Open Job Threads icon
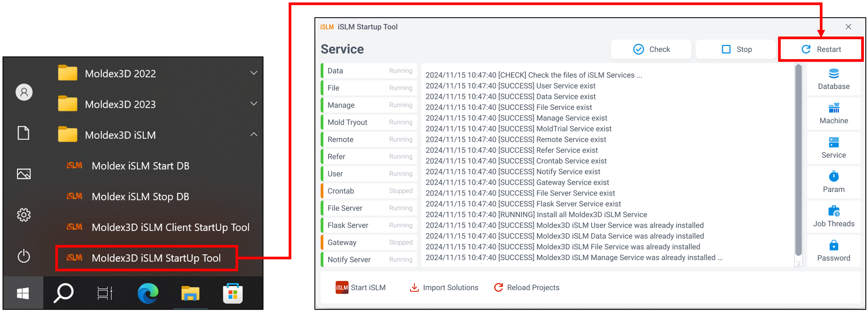Image resolution: width=868 pixels, height=312 pixels. pos(833,211)
